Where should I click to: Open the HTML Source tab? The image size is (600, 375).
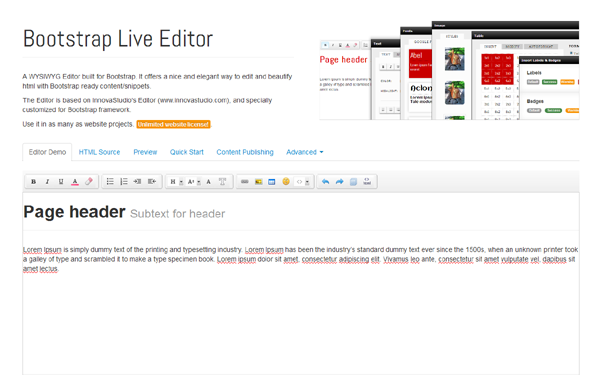click(99, 152)
